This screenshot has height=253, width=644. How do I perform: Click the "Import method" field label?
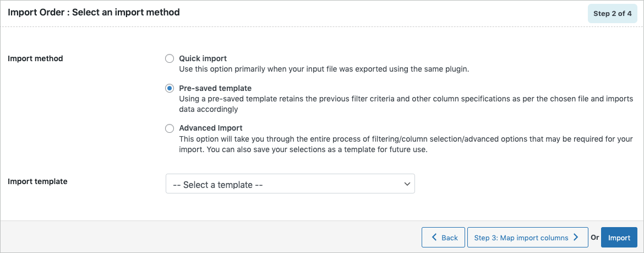click(35, 58)
